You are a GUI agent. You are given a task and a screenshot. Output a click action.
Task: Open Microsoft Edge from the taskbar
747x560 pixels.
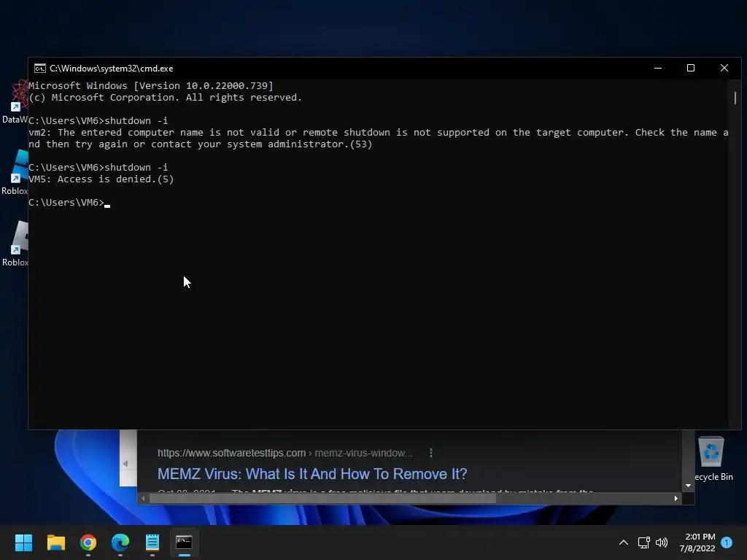click(x=120, y=542)
